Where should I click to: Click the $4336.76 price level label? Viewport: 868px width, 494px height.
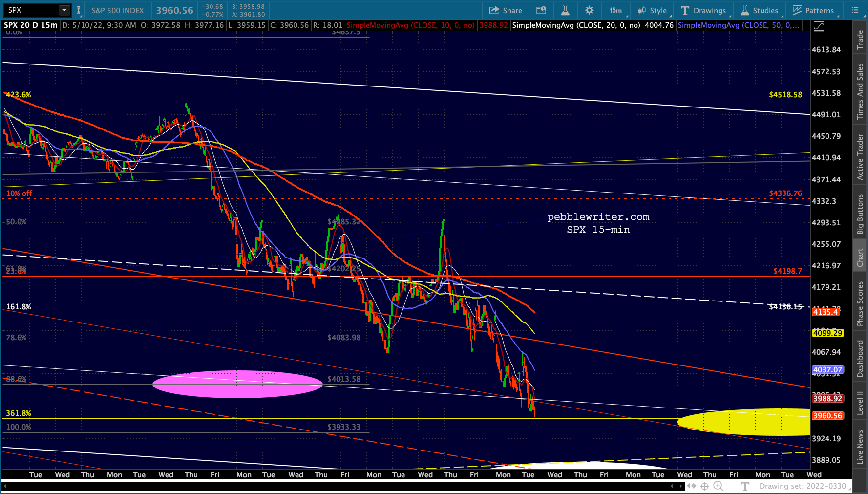pos(785,193)
